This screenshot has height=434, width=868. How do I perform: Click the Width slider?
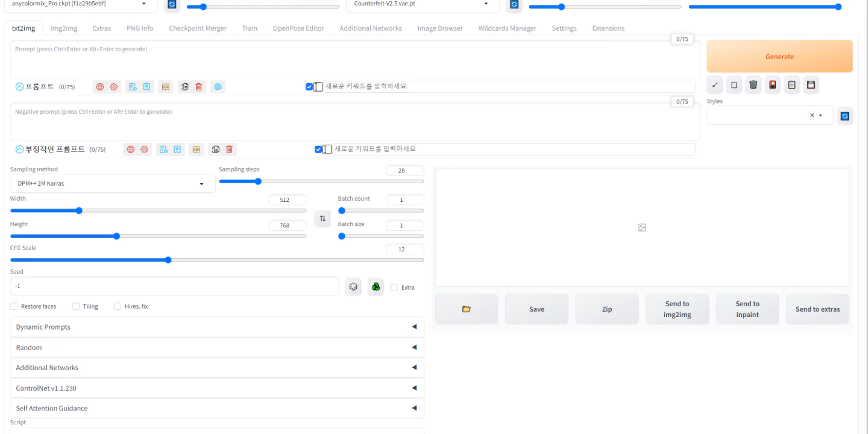158,210
